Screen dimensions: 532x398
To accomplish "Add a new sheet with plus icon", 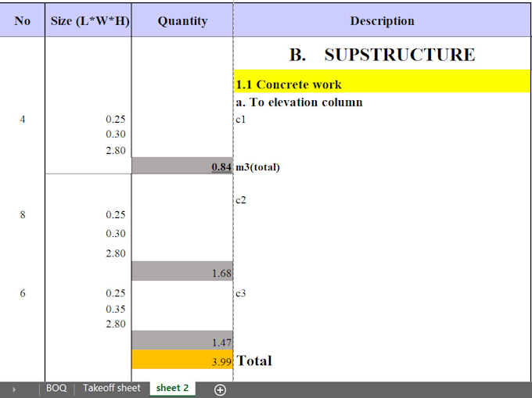I will (x=220, y=390).
